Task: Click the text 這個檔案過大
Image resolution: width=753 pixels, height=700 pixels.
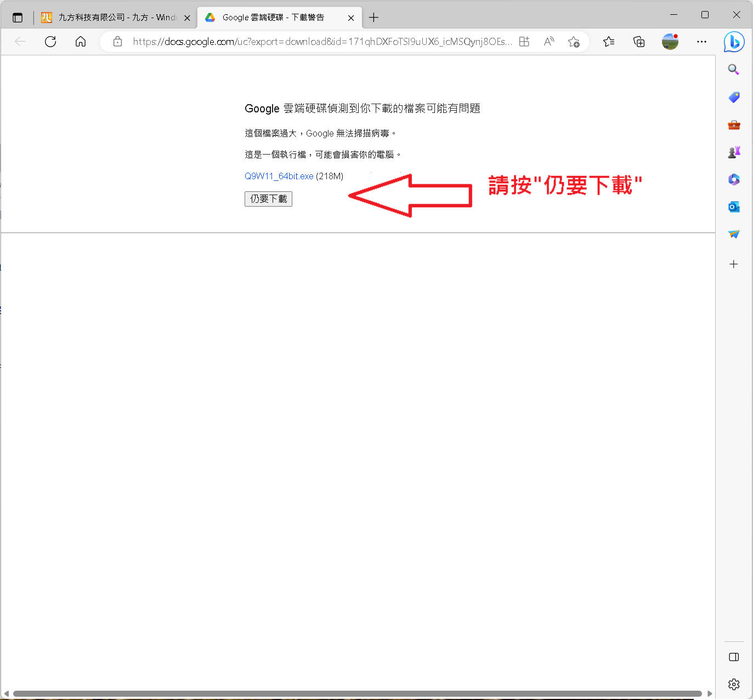Action: point(270,133)
